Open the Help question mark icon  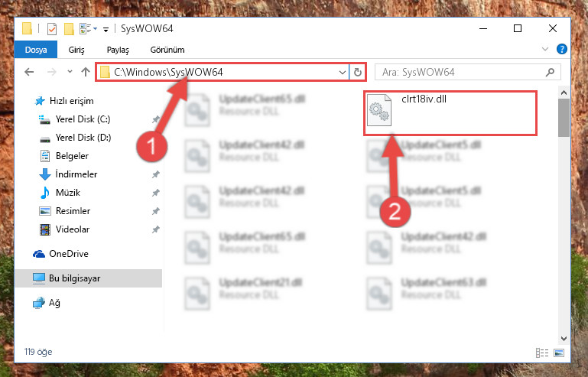(x=562, y=49)
